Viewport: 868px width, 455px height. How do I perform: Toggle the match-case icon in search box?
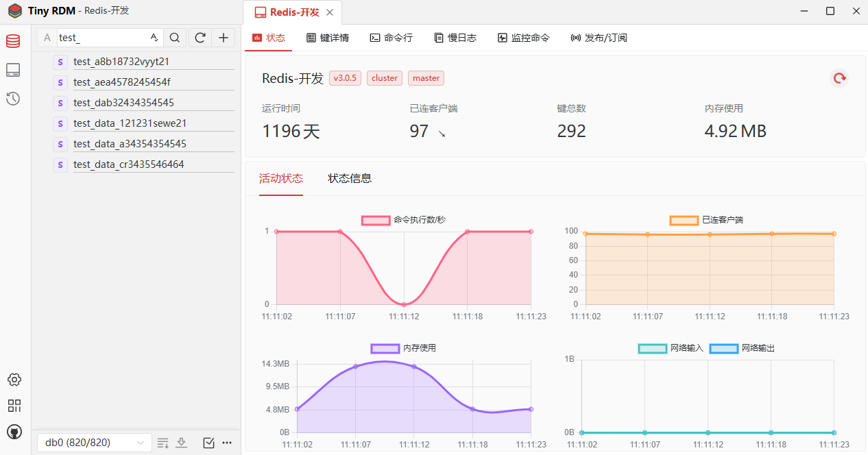pos(154,38)
